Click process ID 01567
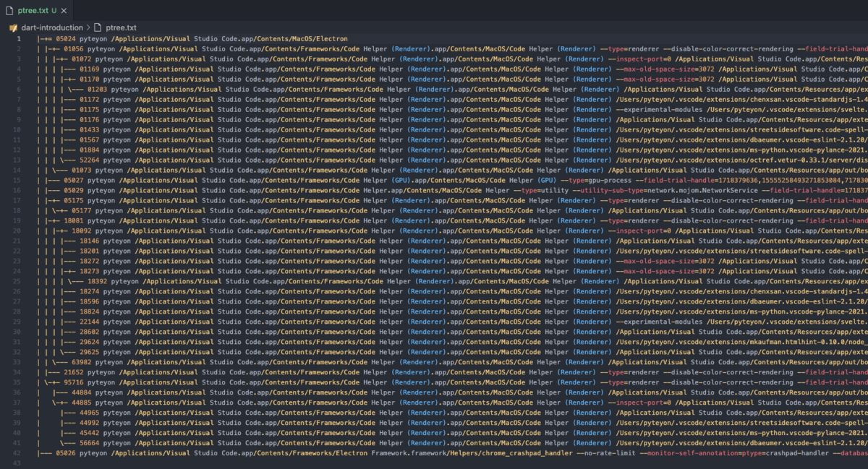Screen dimensions: 868x469 click(x=90, y=139)
